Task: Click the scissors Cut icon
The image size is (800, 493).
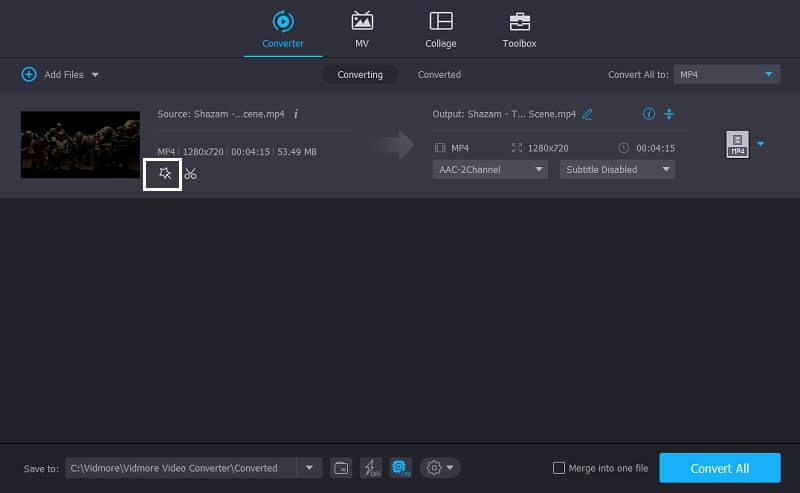Action: pos(190,174)
